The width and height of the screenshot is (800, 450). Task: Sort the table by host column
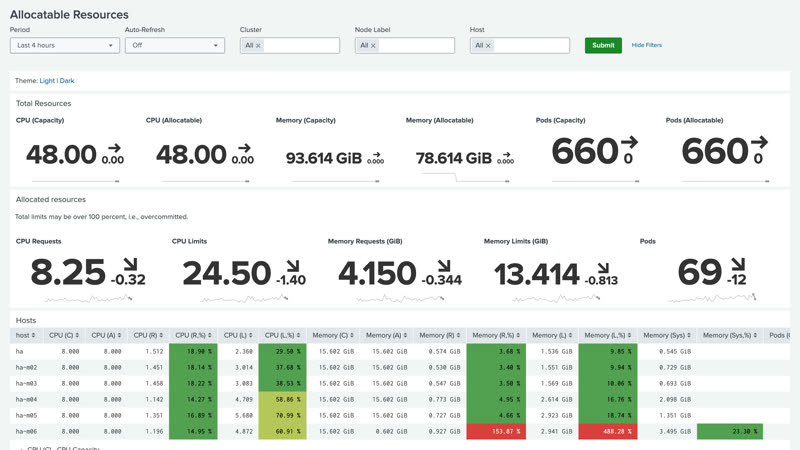click(x=26, y=335)
